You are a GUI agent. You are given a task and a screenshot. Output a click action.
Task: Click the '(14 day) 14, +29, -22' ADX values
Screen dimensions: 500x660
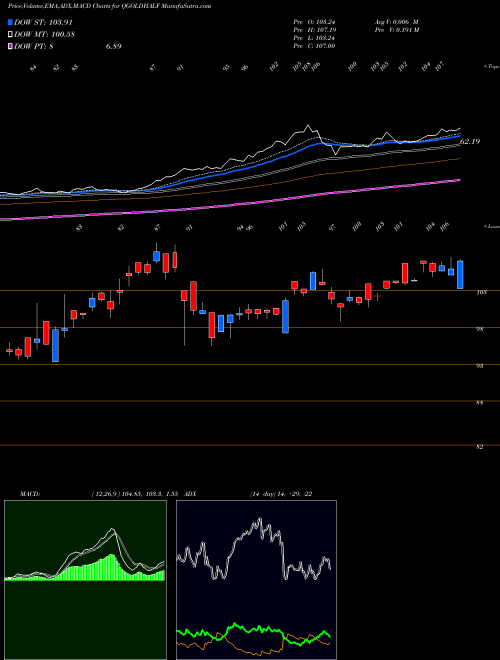[281, 494]
